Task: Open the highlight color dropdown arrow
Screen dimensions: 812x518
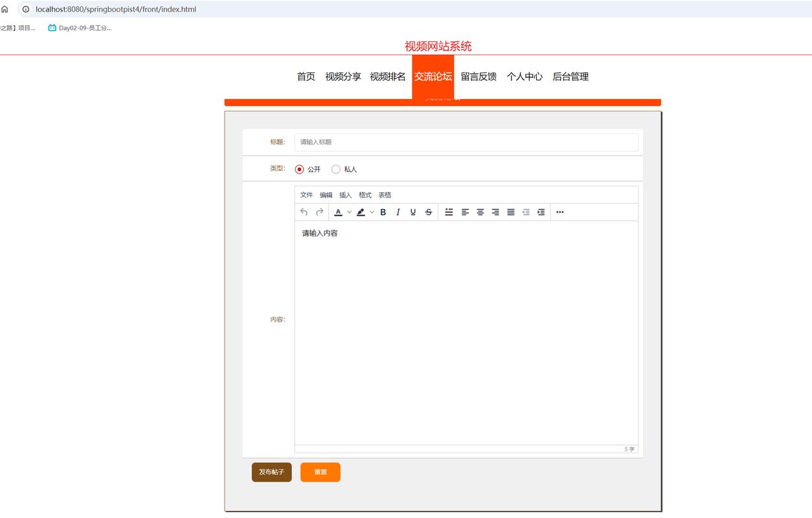Action: pyautogui.click(x=372, y=212)
